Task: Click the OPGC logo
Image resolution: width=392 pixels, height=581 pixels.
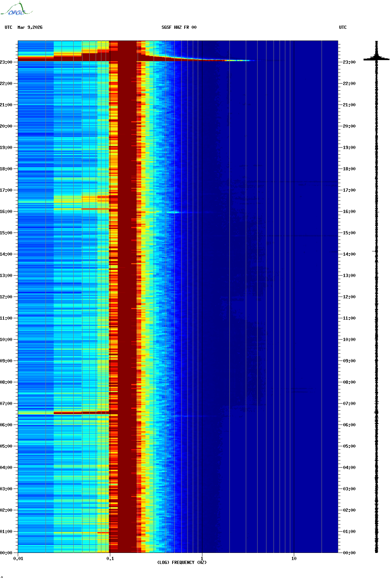Action: click(16, 9)
